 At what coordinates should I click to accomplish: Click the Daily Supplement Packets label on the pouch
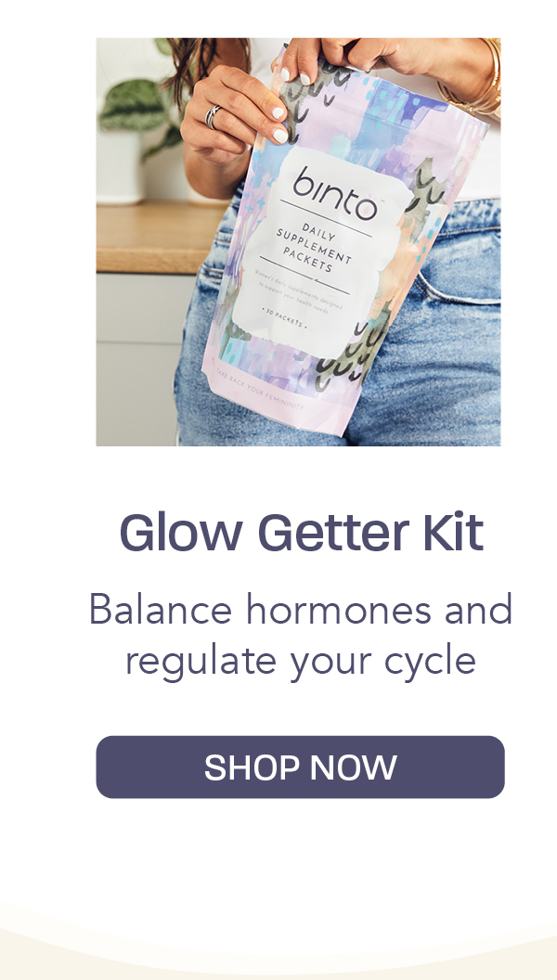click(x=315, y=248)
